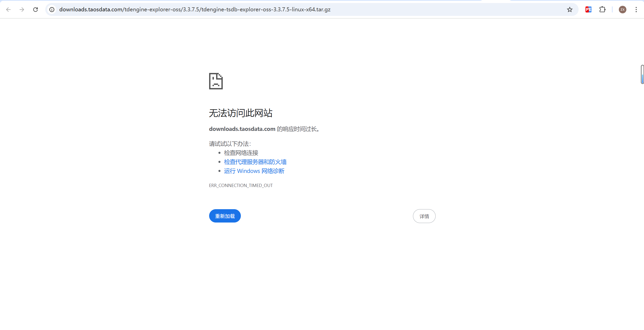This screenshot has width=644, height=330.
Task: Open Chrome three-dot menu
Action: pos(636,10)
